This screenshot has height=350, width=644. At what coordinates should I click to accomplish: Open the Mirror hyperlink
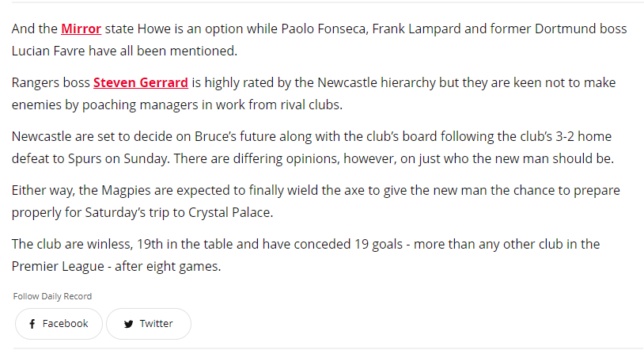81,29
